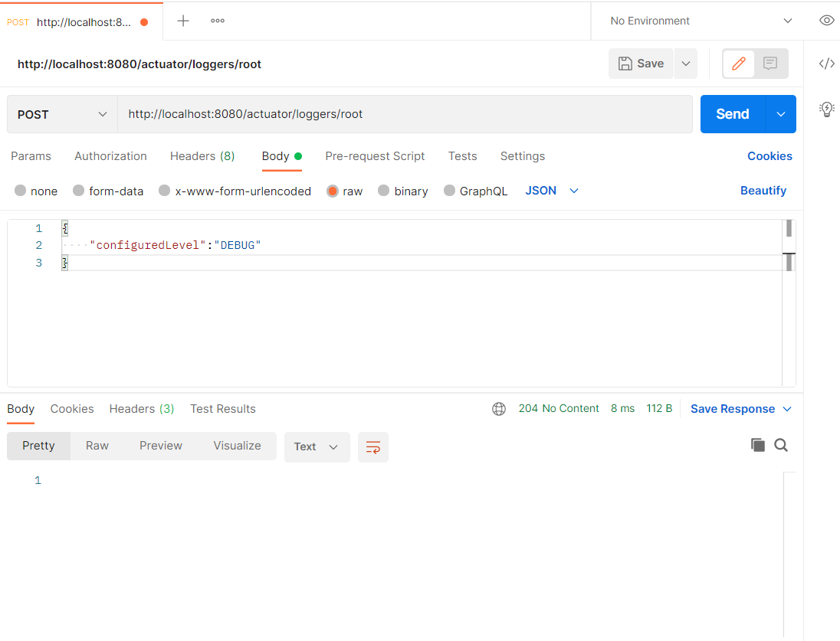840x641 pixels.
Task: Change the JSON body format dropdown
Action: tap(552, 191)
